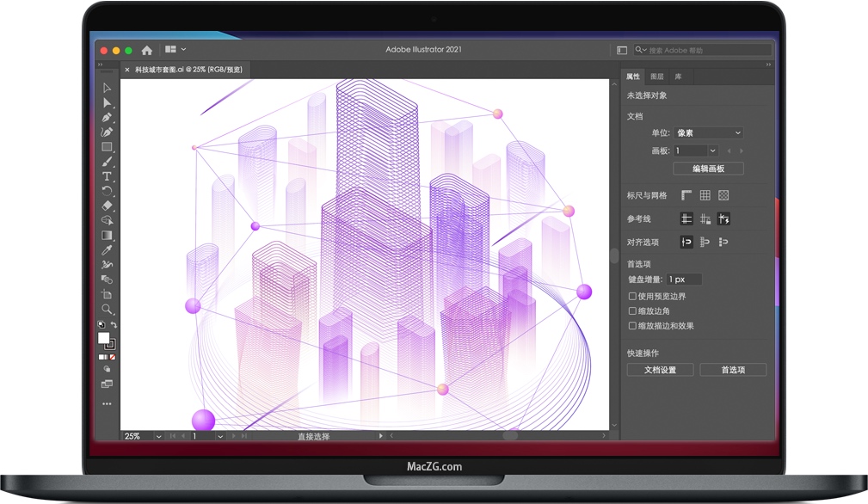Open the zoom level dropdown showing 25%

158,436
